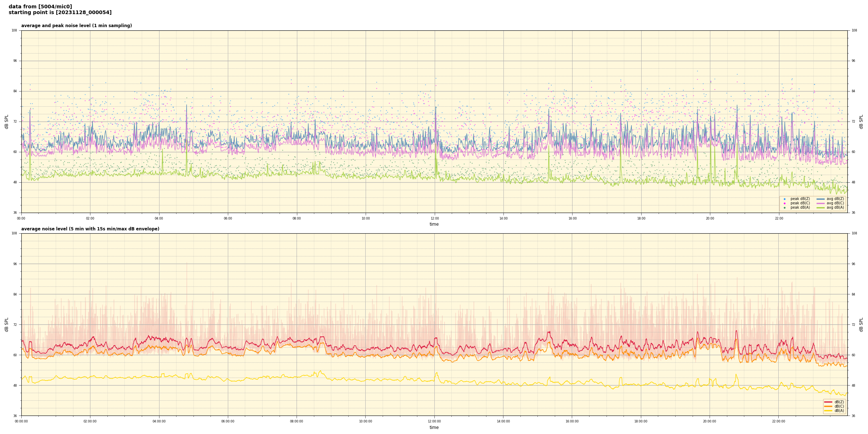This screenshot has height=434, width=868.
Task: Click the bottom chart title about 15s envelope
Action: coord(90,229)
